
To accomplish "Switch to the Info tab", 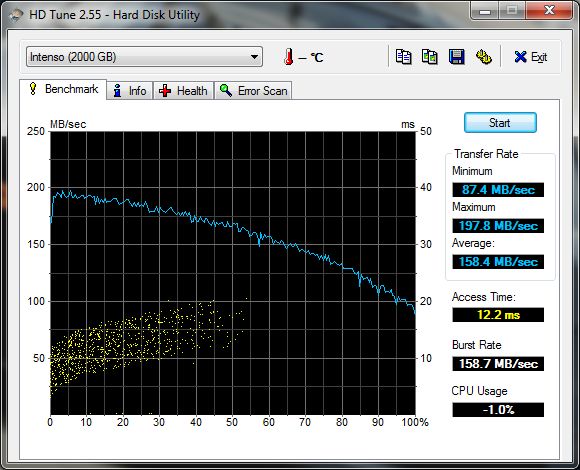I will point(130,91).
